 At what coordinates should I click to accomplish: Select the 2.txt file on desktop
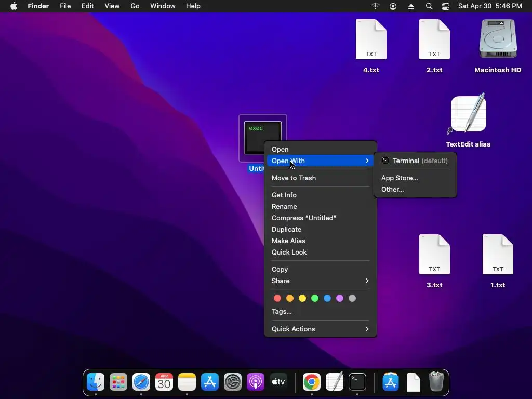click(434, 39)
